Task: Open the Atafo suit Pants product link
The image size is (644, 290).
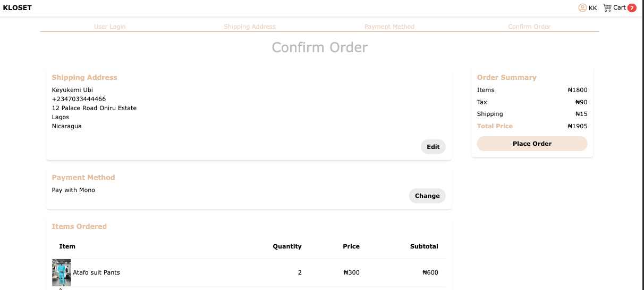Action: tap(96, 272)
